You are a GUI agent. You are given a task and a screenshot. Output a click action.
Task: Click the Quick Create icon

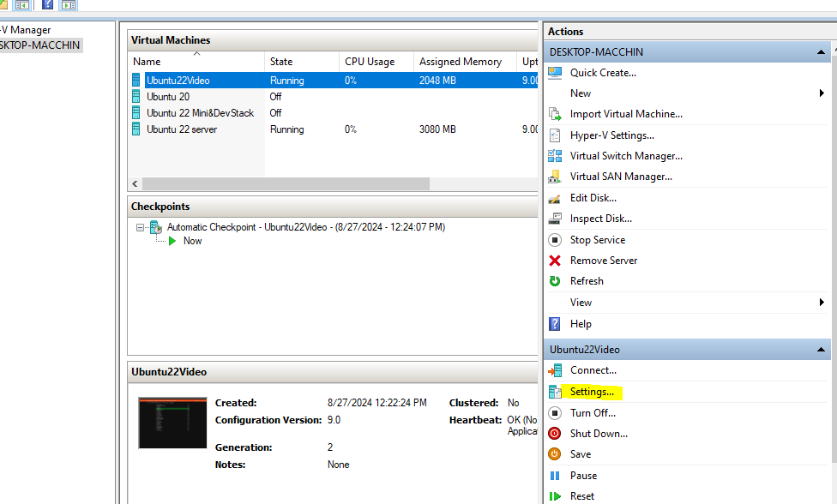click(555, 73)
